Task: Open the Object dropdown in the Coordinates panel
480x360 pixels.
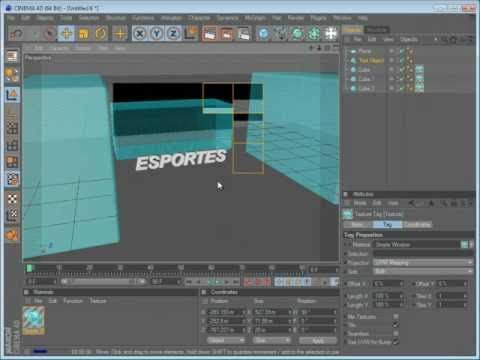Action: coord(226,341)
